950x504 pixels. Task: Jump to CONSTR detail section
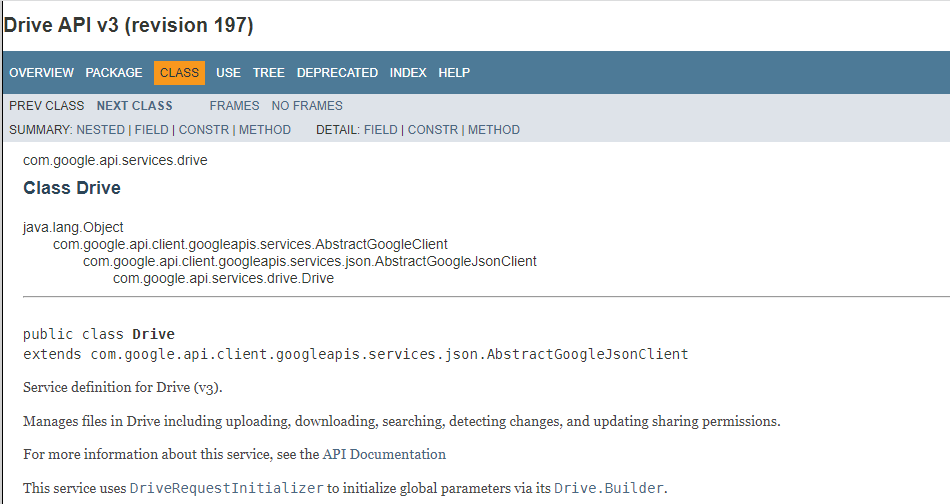(433, 130)
